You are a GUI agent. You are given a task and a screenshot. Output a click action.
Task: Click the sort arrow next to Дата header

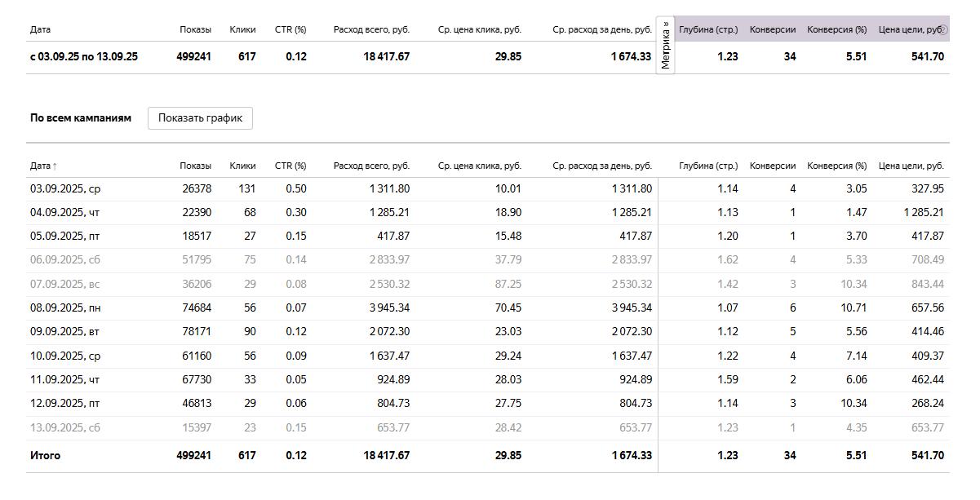tap(55, 166)
